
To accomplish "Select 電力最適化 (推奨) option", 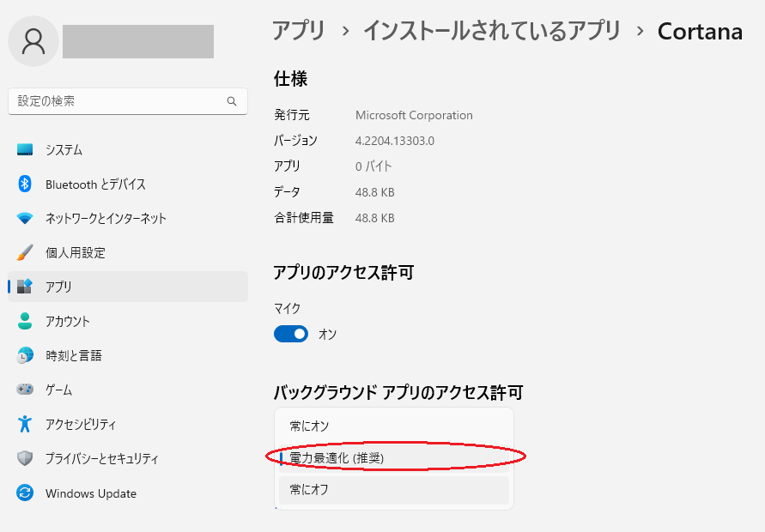I will (394, 458).
